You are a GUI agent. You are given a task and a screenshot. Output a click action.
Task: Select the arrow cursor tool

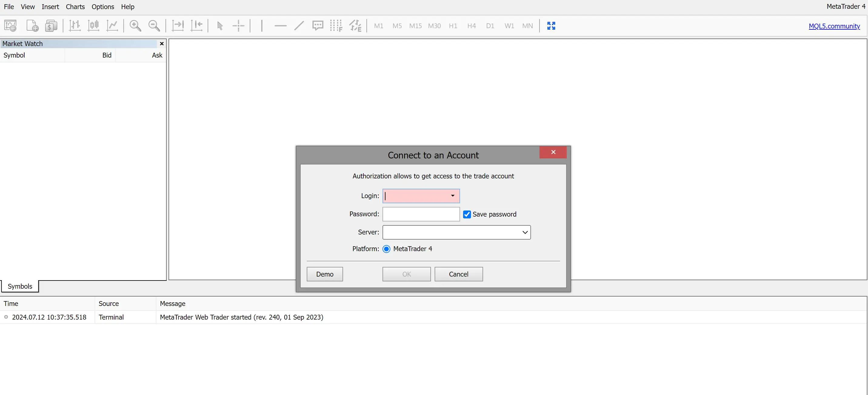(x=220, y=26)
